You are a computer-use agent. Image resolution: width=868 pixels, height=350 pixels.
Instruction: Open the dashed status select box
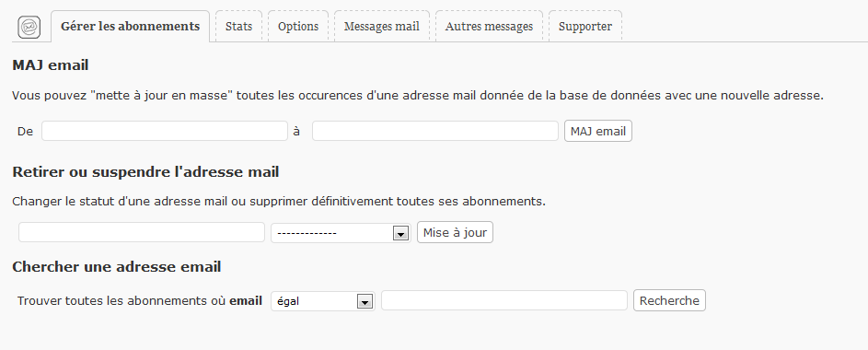pyautogui.click(x=341, y=233)
